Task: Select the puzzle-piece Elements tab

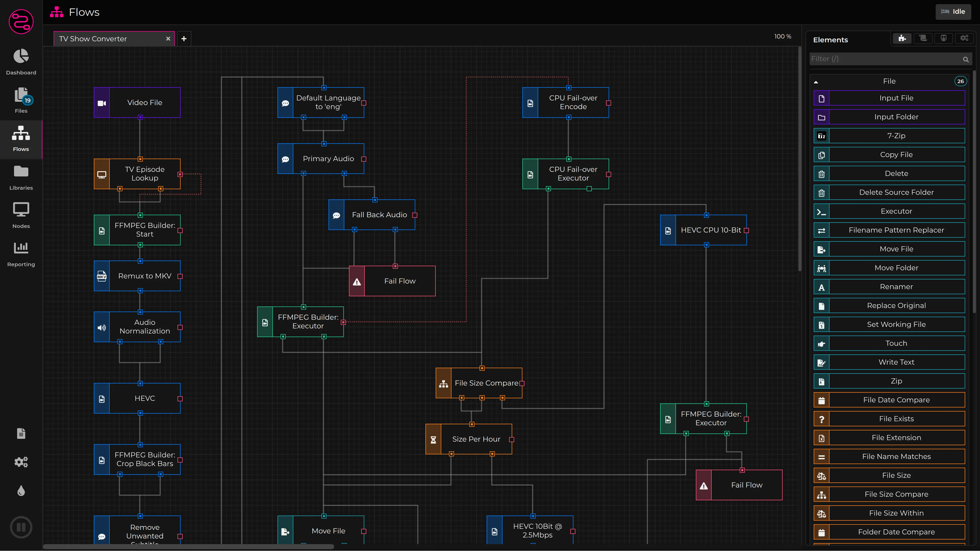Action: point(902,38)
